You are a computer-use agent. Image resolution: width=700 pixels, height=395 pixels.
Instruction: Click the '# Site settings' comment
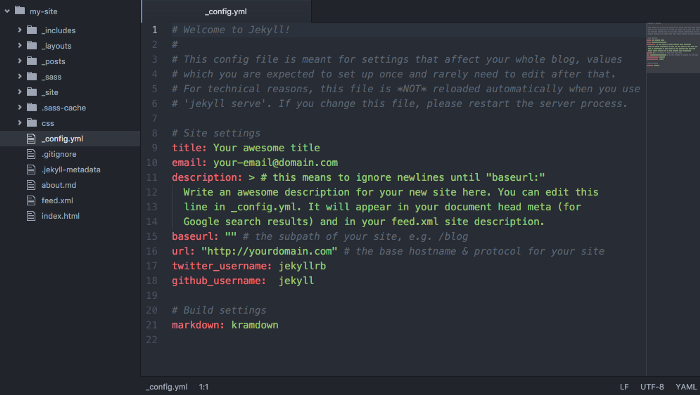(216, 133)
